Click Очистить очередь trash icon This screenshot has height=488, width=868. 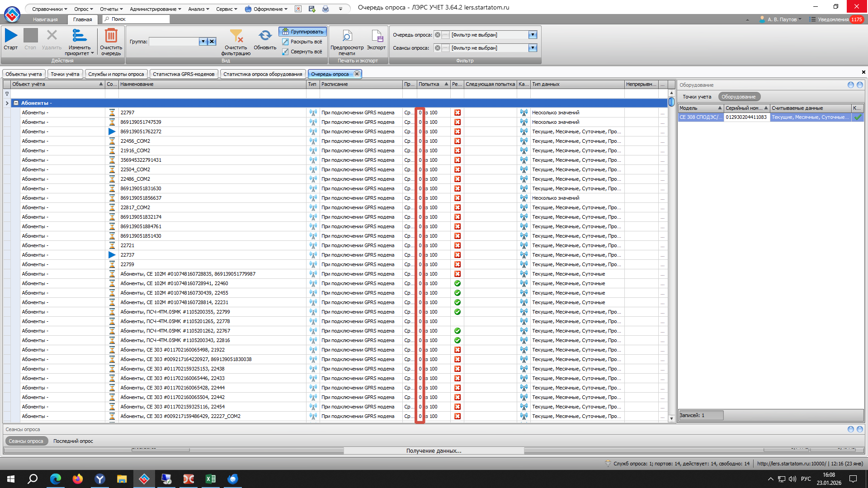[111, 36]
